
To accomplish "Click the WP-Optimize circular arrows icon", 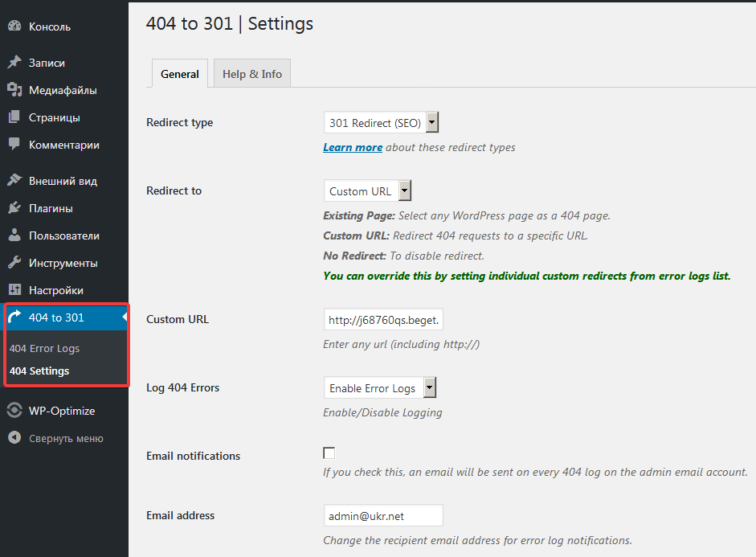I will 14,411.
